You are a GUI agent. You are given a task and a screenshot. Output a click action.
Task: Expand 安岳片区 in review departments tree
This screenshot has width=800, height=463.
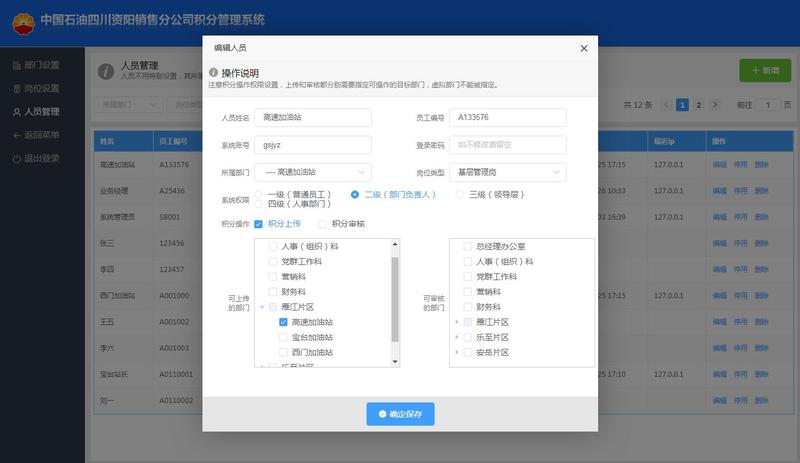click(x=457, y=353)
